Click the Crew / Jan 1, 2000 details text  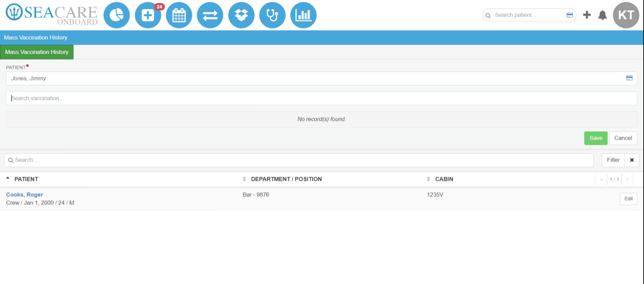[40, 203]
